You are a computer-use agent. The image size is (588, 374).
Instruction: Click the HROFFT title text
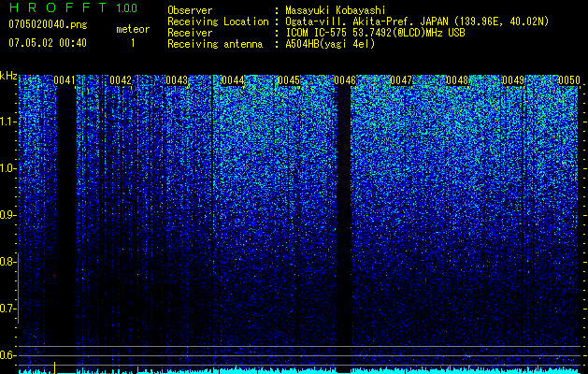(57, 7)
